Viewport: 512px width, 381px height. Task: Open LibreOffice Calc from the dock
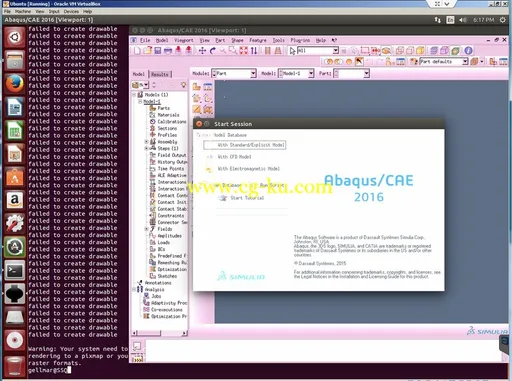pos(14,130)
